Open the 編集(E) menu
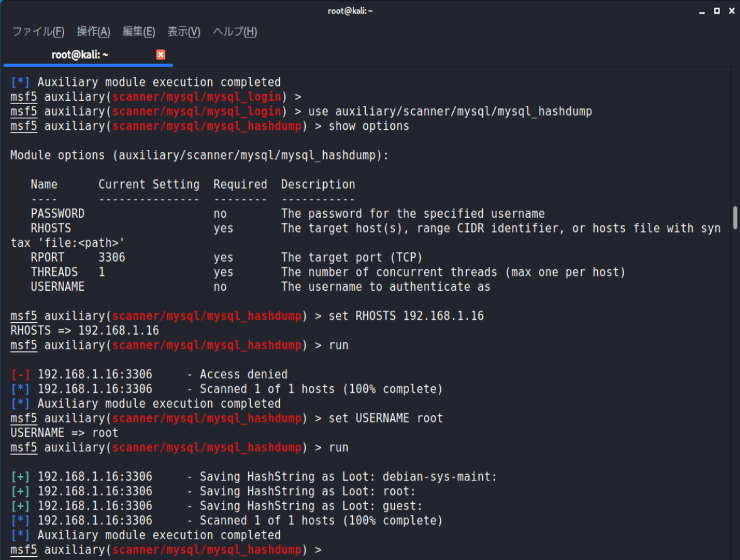This screenshot has height=560, width=740. click(x=139, y=32)
